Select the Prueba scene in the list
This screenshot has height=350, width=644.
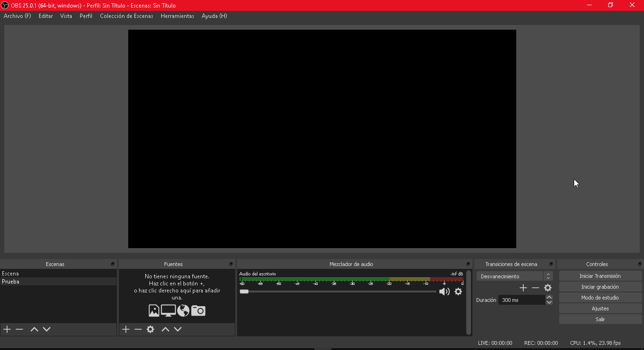[x=28, y=282]
